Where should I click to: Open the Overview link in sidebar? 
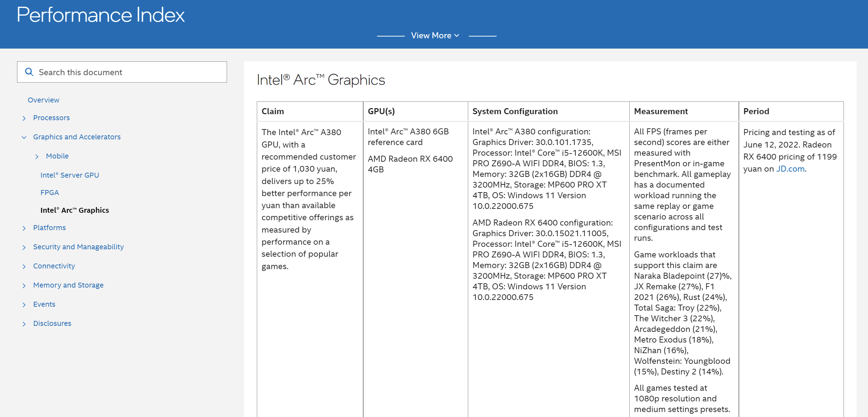click(x=43, y=100)
